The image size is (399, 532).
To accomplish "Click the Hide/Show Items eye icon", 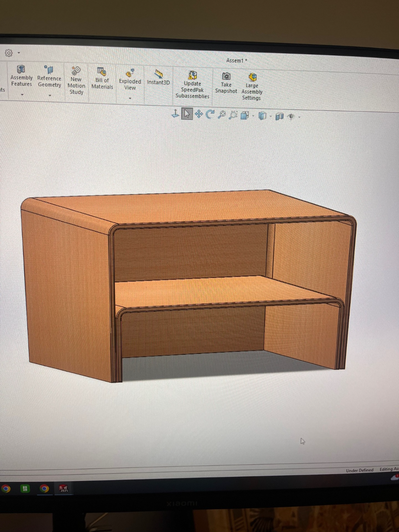I will point(291,117).
